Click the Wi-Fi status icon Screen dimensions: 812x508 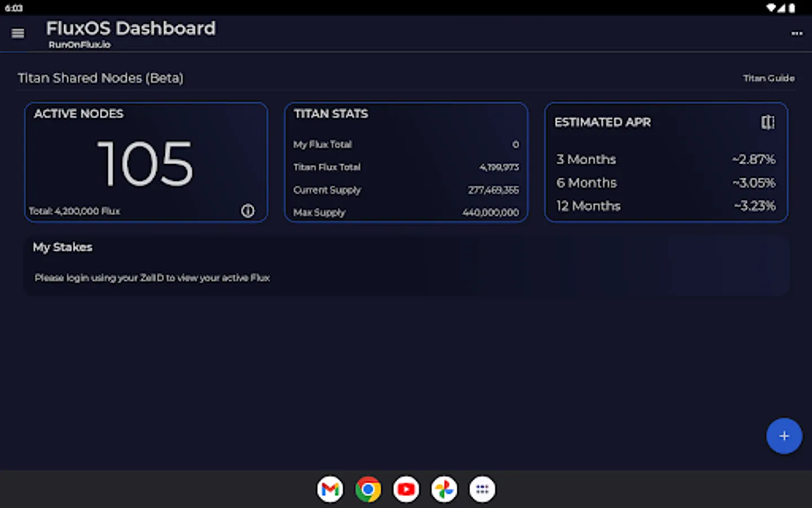[771, 8]
